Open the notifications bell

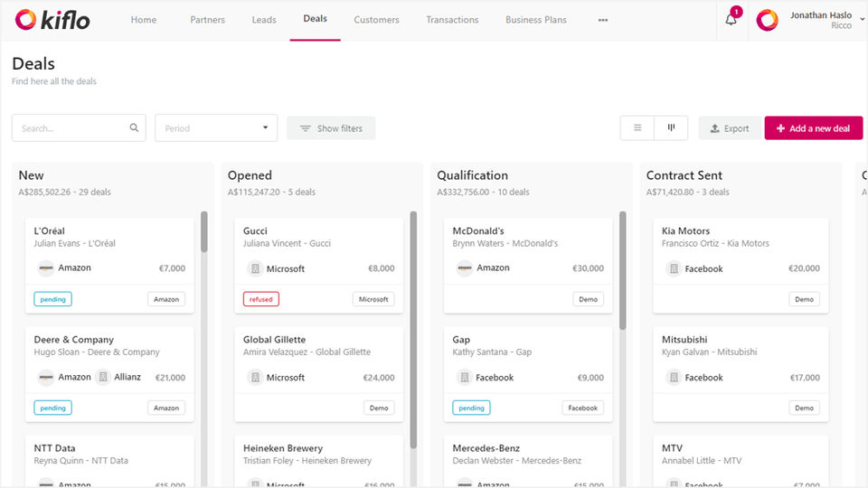pyautogui.click(x=731, y=19)
